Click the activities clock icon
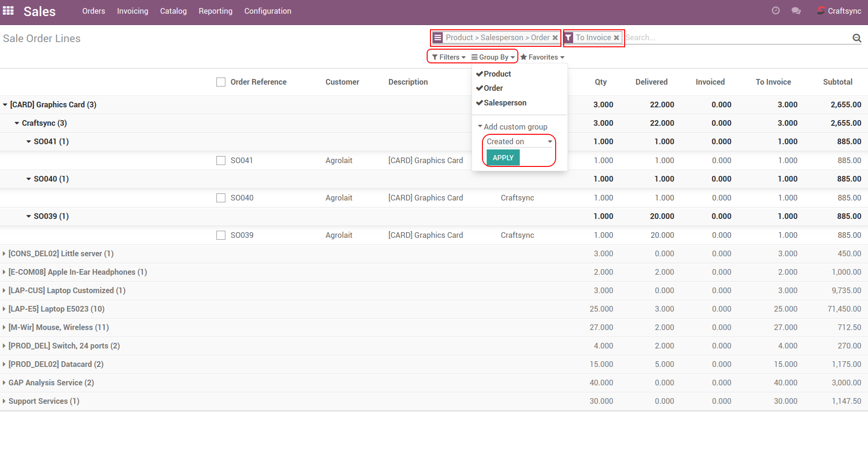Image resolution: width=868 pixels, height=470 pixels. [x=775, y=11]
